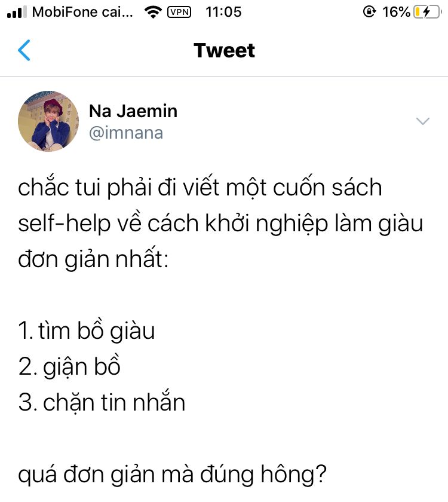Tap the closing line 'quá đơn giản mà đúng hông?'
Screen dimensions: 448x502
pos(172,474)
